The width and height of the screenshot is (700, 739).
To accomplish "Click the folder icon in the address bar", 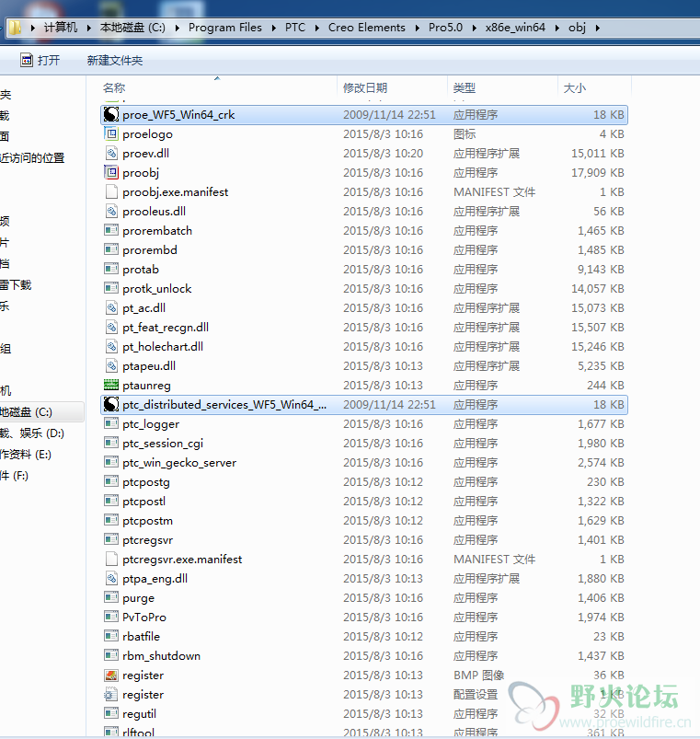I will (15, 28).
